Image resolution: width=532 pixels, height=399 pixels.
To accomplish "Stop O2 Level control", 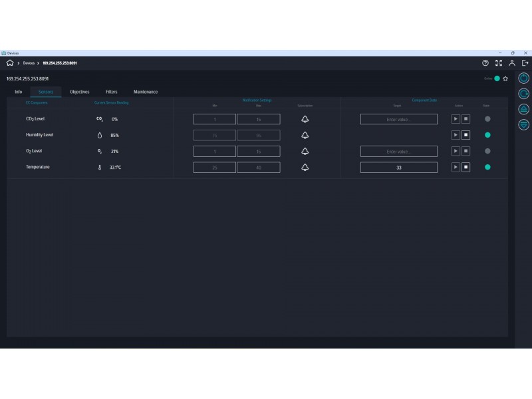I will (465, 151).
